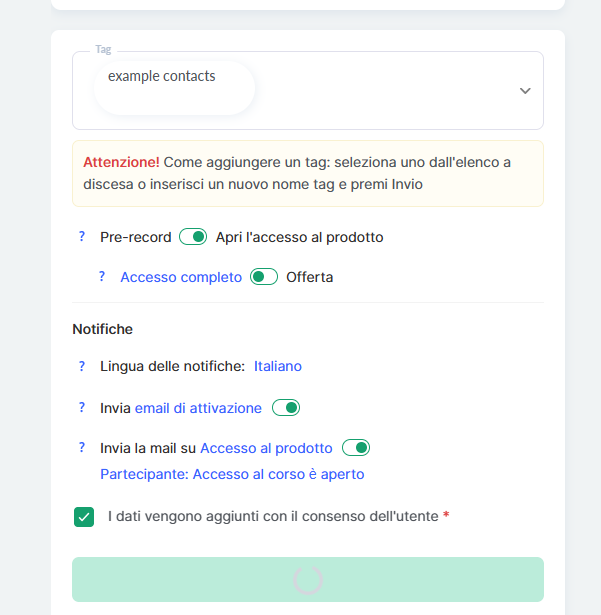Uncheck the user consent checkbox
Image resolution: width=601 pixels, height=615 pixels.
(84, 517)
